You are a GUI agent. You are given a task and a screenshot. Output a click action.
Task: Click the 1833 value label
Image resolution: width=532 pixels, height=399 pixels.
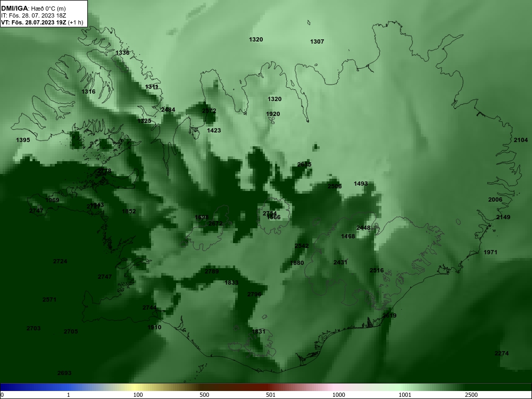231,282
